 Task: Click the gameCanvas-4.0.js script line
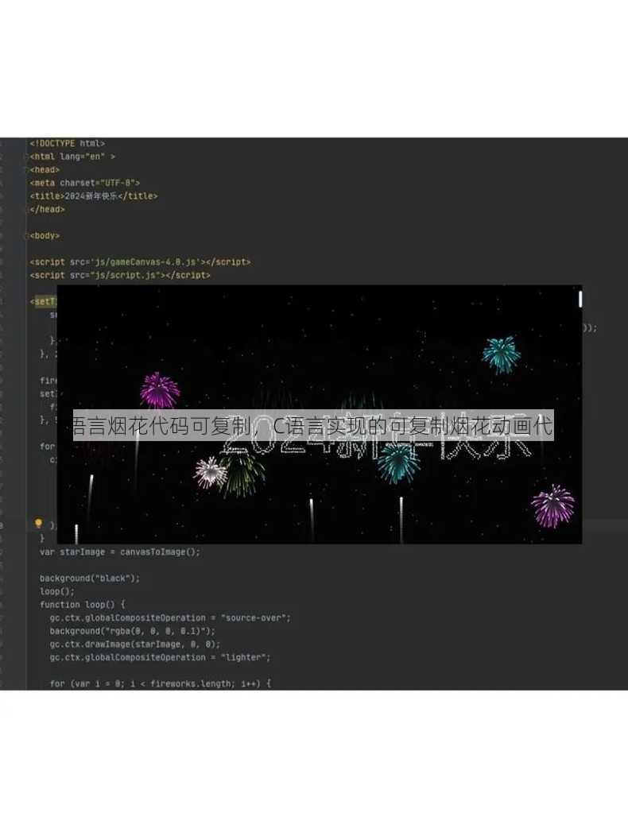[x=140, y=262]
